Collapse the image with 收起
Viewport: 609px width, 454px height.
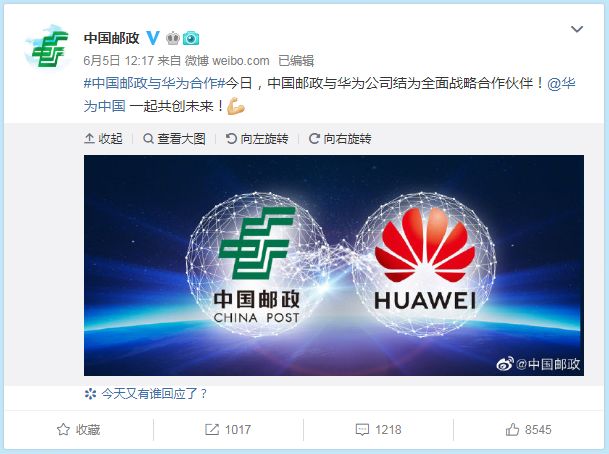[x=103, y=138]
